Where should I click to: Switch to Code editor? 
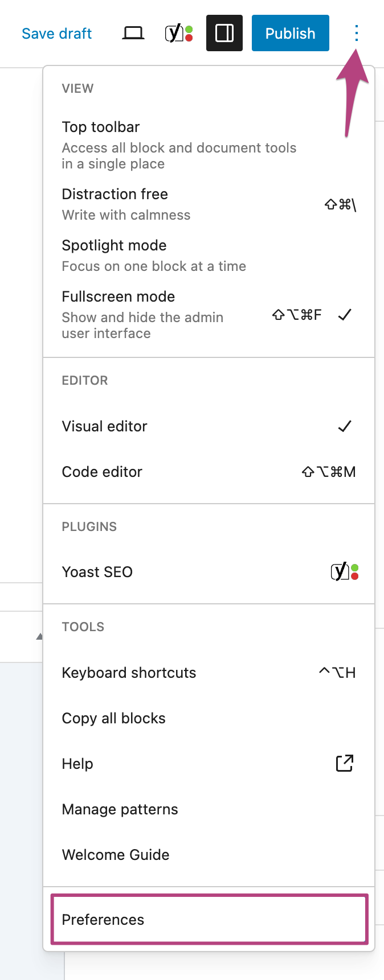[x=102, y=472]
